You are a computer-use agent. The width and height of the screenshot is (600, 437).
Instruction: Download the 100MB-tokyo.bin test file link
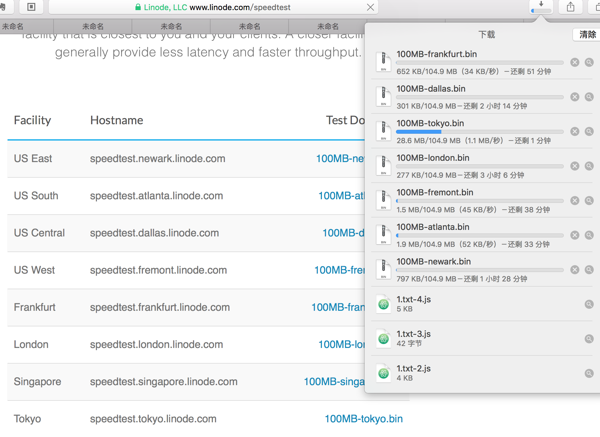pyautogui.click(x=364, y=419)
